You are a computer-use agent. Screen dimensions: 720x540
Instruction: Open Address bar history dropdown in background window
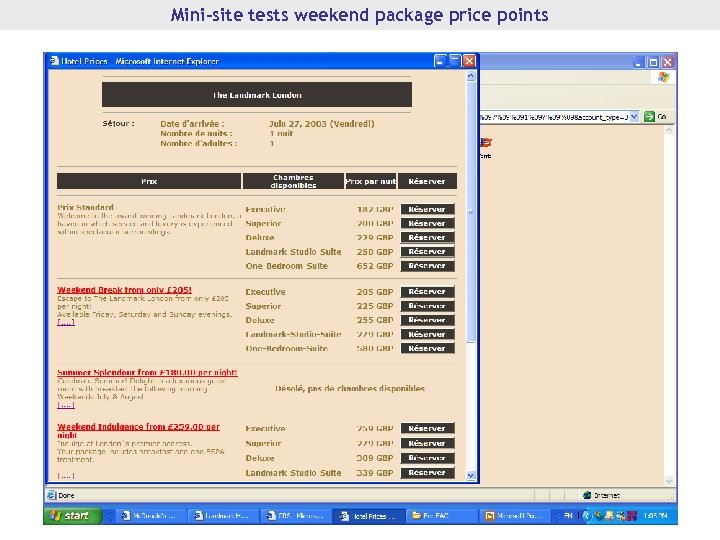pyautogui.click(x=634, y=117)
